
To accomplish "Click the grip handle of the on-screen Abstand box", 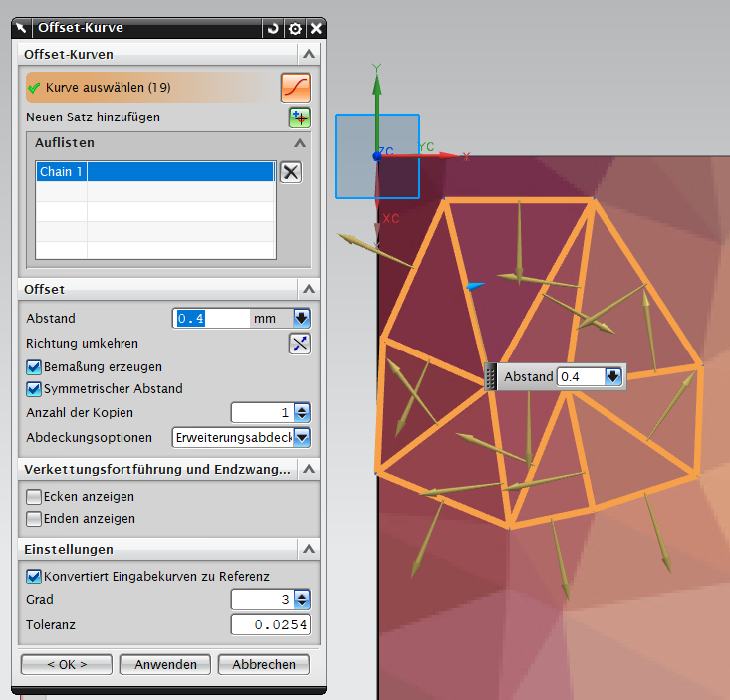I will pos(490,377).
